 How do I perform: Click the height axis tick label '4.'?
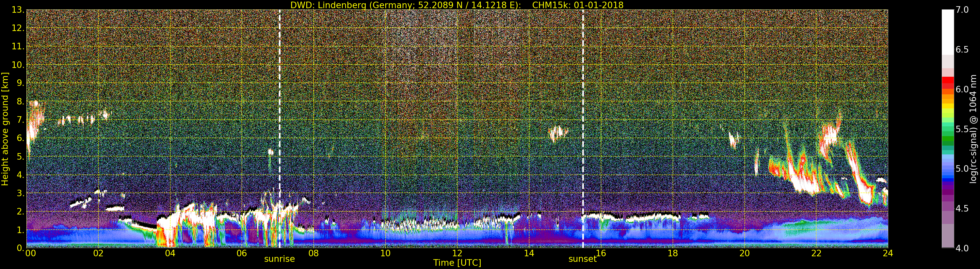(20, 175)
